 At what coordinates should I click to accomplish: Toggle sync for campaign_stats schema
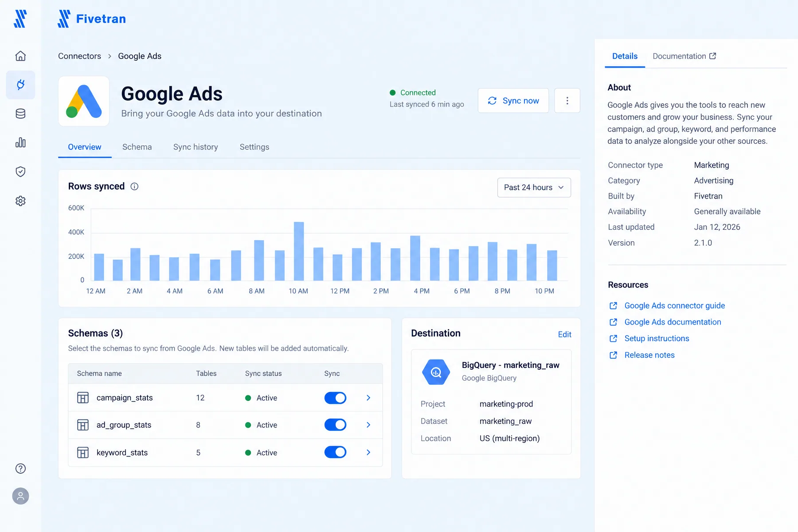pyautogui.click(x=335, y=398)
